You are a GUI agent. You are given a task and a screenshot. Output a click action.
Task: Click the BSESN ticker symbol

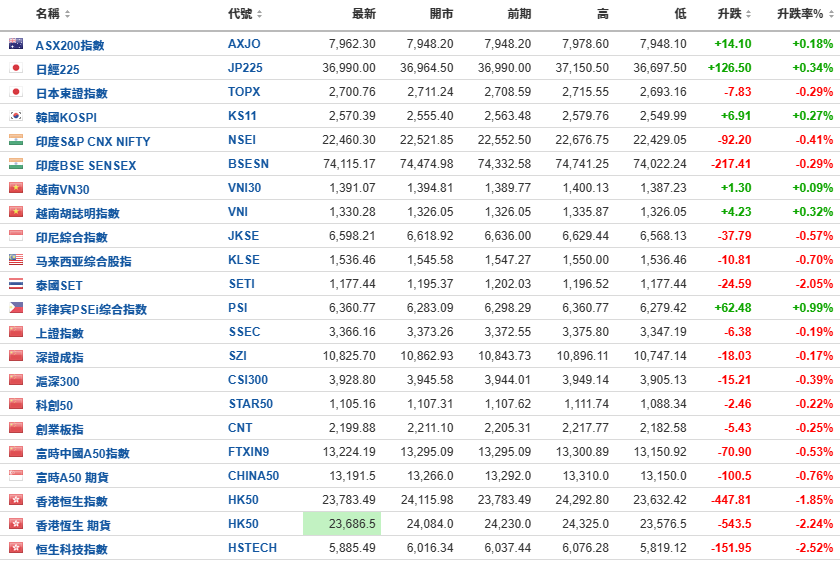[x=249, y=164]
